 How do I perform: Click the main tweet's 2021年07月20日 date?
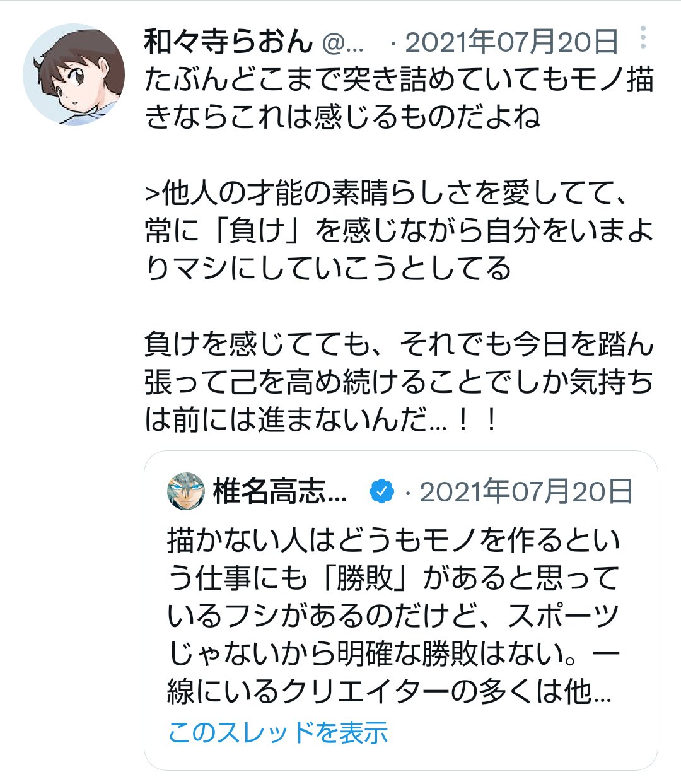[511, 42]
